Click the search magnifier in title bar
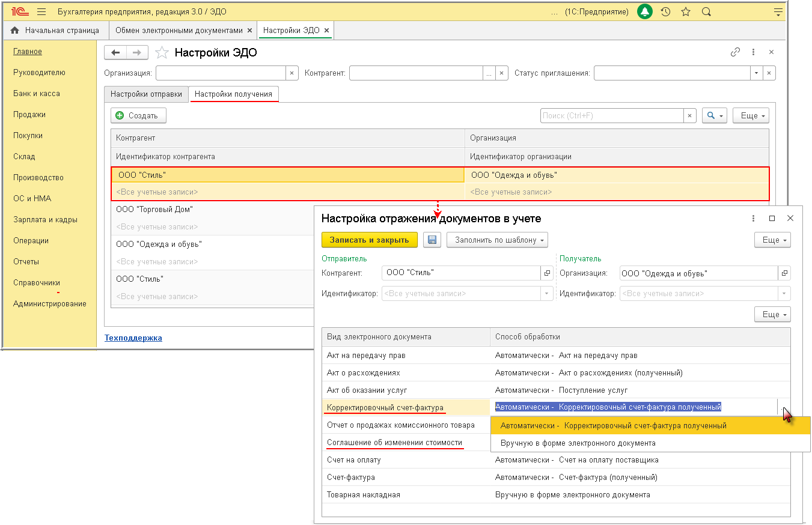Viewport: 812px width, 525px height. 706,12
